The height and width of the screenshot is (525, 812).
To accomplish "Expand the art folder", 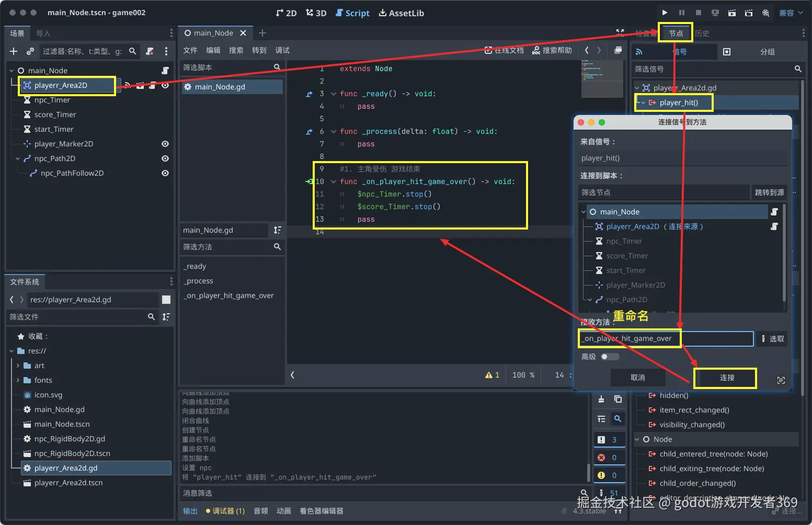I will (18, 366).
